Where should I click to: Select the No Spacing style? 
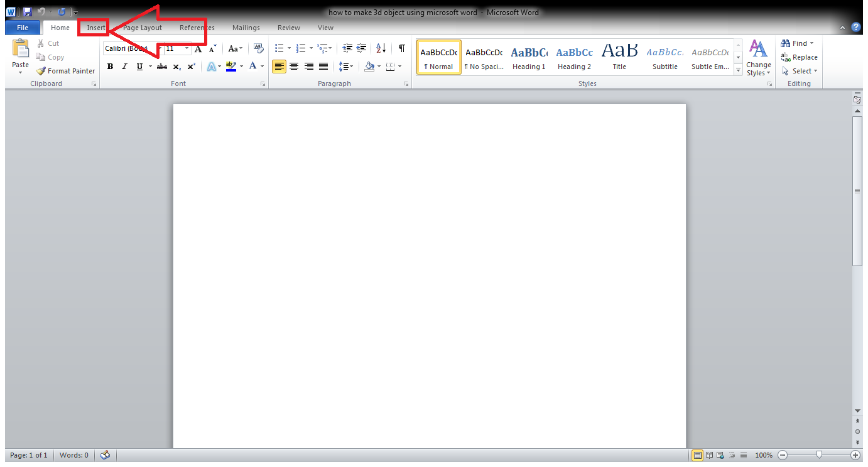point(484,56)
